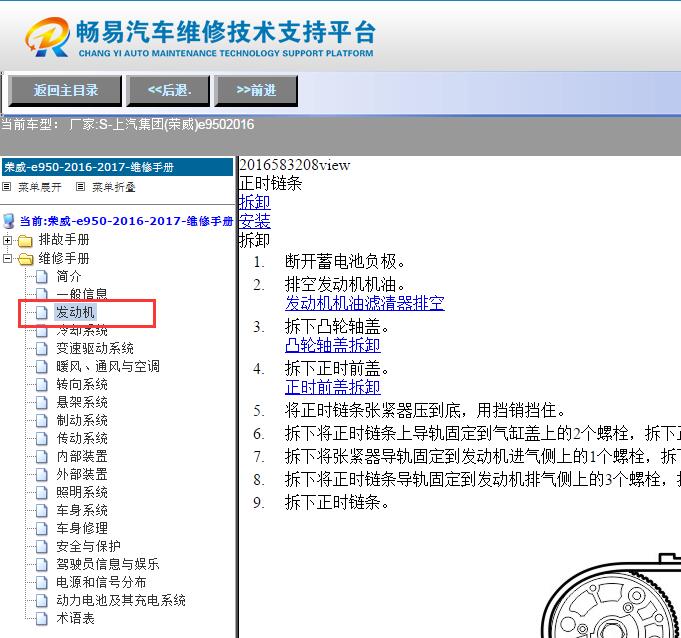This screenshot has height=638, width=681.
Task: Go back with the <<后退 button
Action: [x=168, y=90]
